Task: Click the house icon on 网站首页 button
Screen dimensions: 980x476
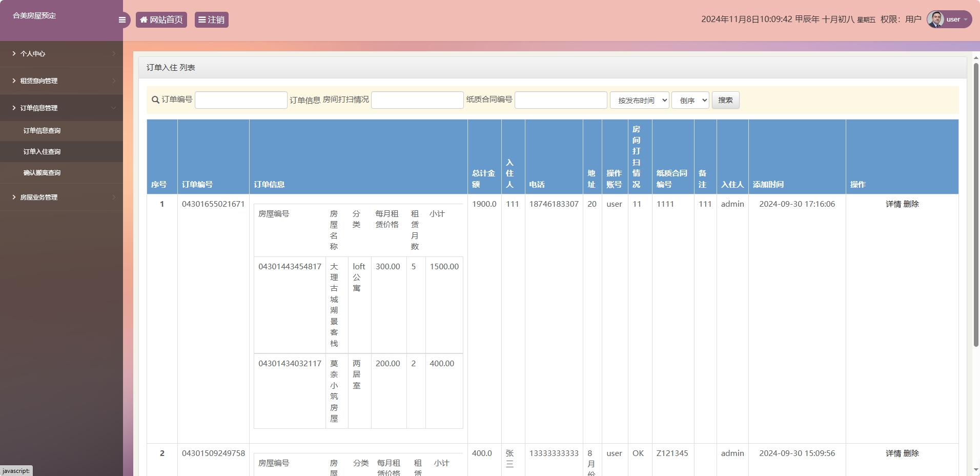Action: coord(144,19)
